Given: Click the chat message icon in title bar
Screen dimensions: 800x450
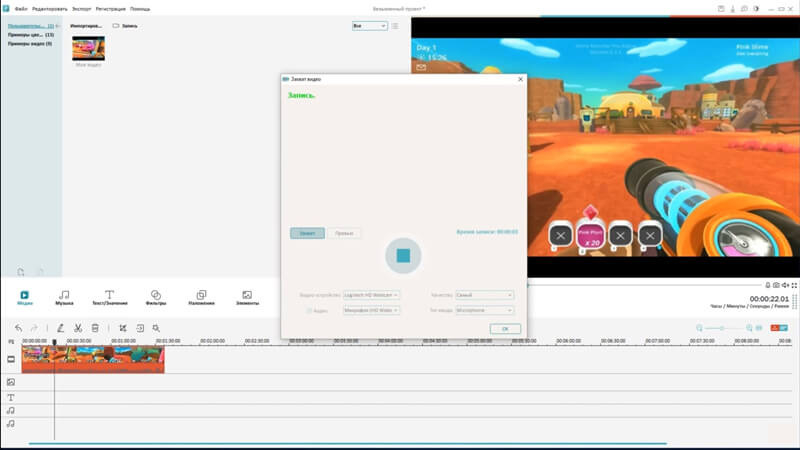Looking at the screenshot, I should (x=744, y=9).
